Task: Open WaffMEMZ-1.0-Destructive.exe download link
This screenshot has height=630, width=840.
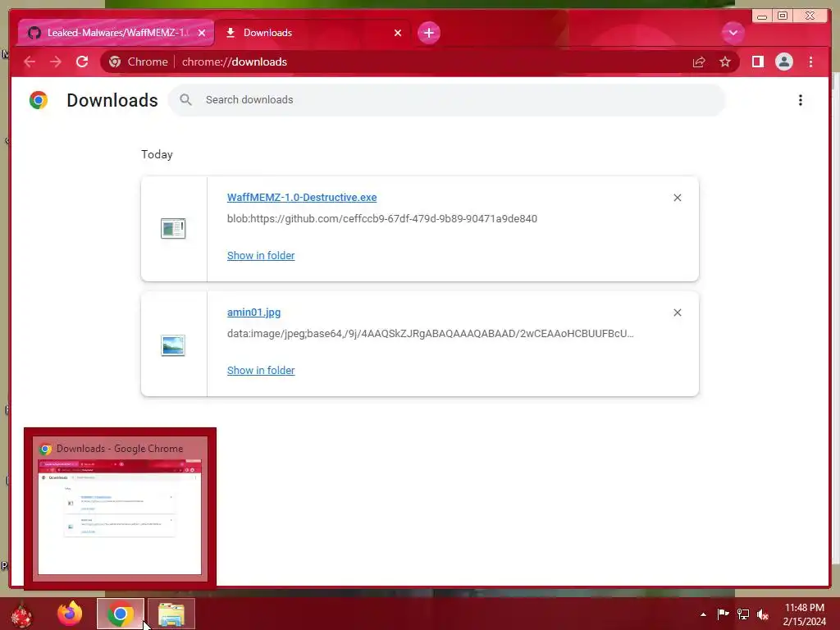Action: click(302, 197)
